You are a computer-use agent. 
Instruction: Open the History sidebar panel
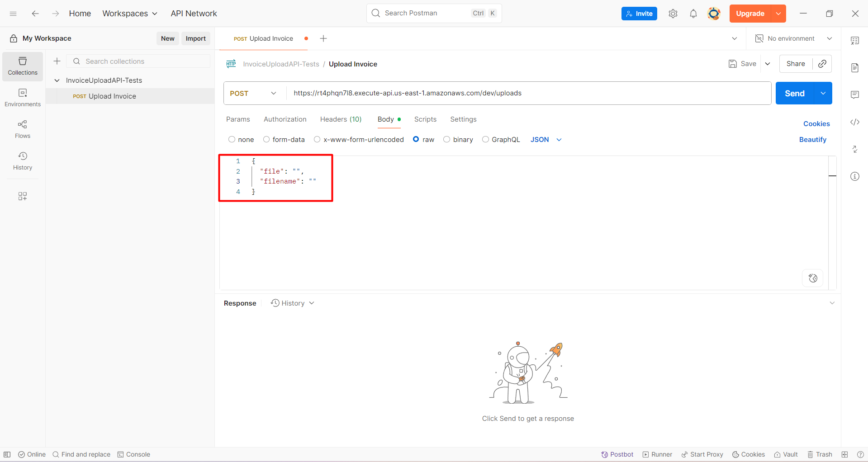(23, 161)
